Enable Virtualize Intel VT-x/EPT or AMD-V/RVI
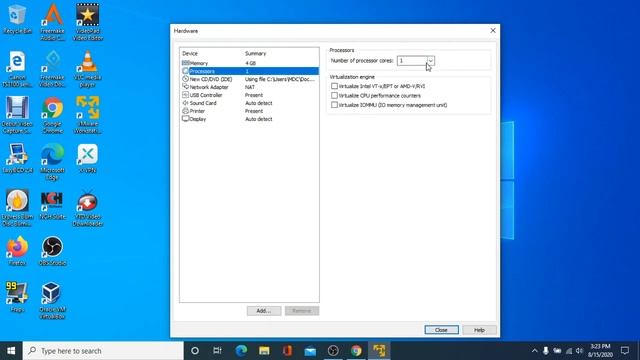 (x=334, y=86)
